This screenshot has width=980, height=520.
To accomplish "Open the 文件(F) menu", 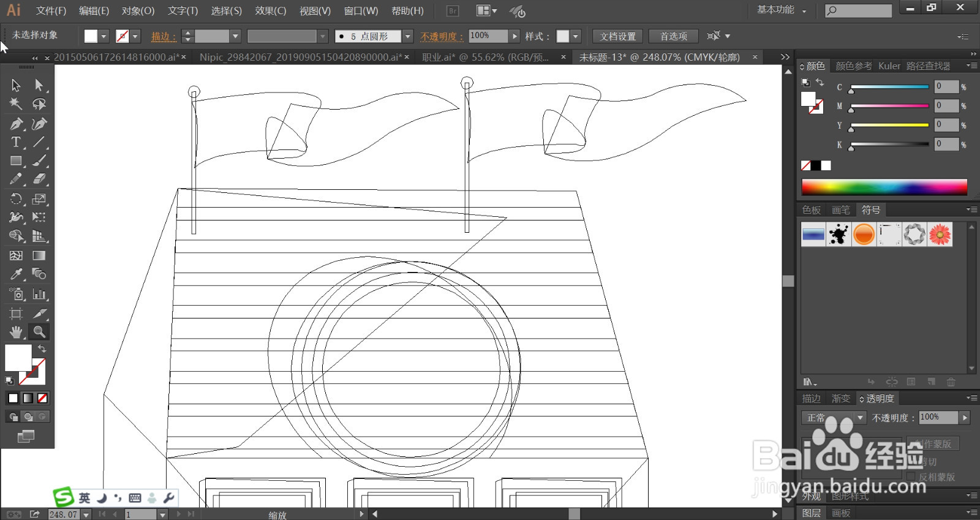I will 51,11.
